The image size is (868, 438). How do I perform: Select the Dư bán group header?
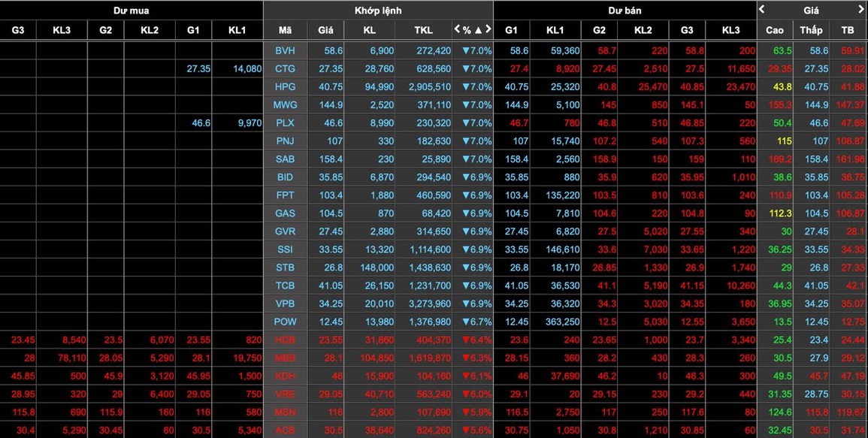pyautogui.click(x=625, y=10)
